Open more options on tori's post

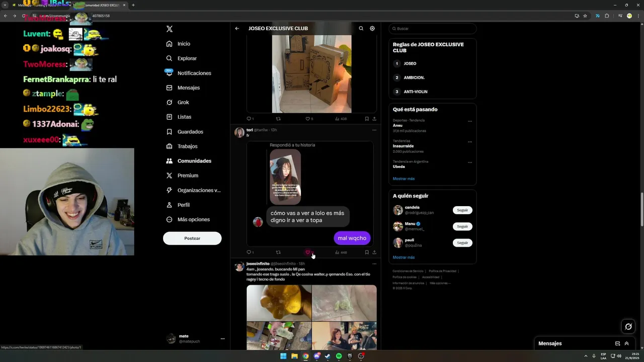coord(374,130)
